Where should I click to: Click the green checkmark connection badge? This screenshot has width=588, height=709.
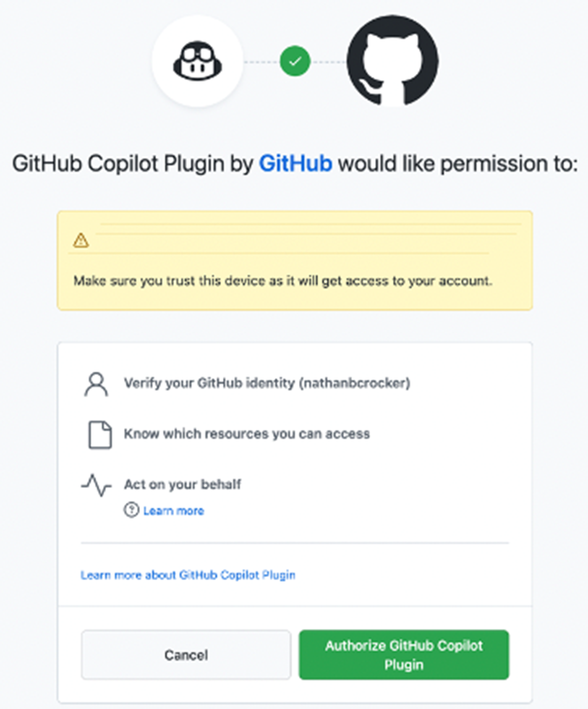tap(295, 61)
